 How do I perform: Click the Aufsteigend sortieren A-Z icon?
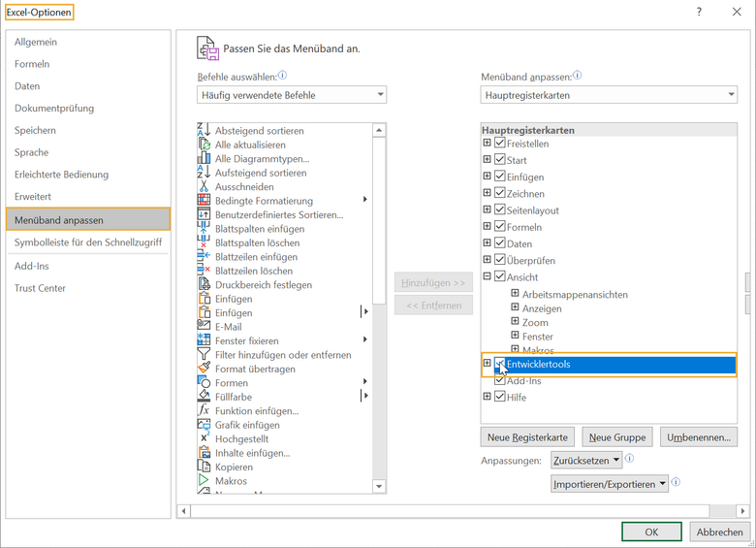click(204, 173)
